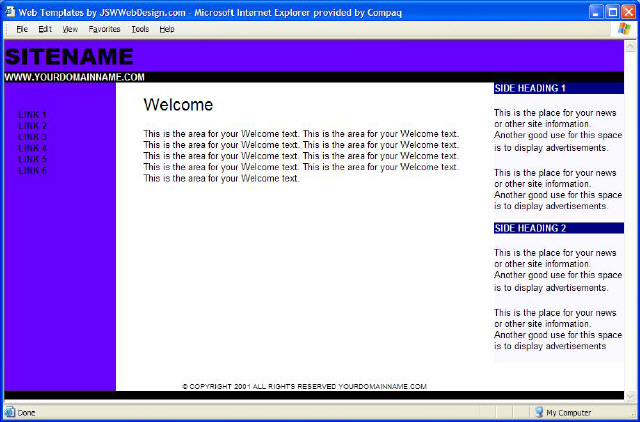Image resolution: width=640 pixels, height=422 pixels.
Task: Click the scrollbar down arrow
Action: pos(630,395)
